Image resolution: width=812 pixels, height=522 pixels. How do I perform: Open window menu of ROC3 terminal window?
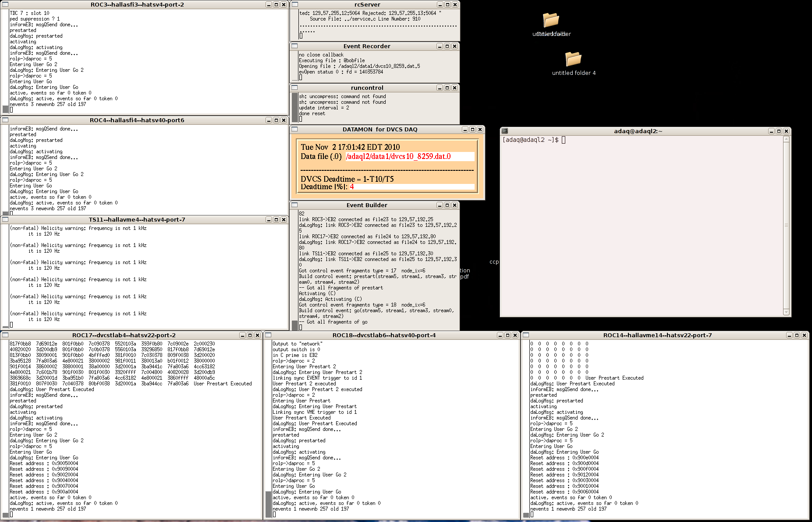pos(5,4)
